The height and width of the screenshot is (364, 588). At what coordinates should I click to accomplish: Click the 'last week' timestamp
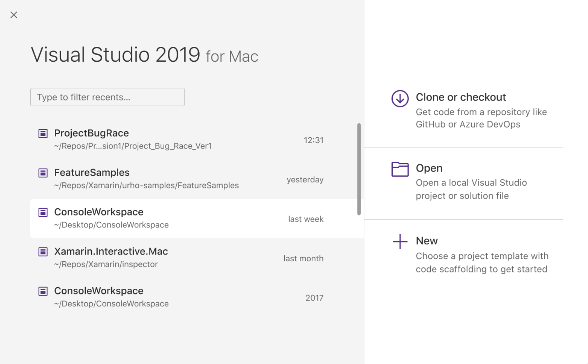[x=306, y=219]
